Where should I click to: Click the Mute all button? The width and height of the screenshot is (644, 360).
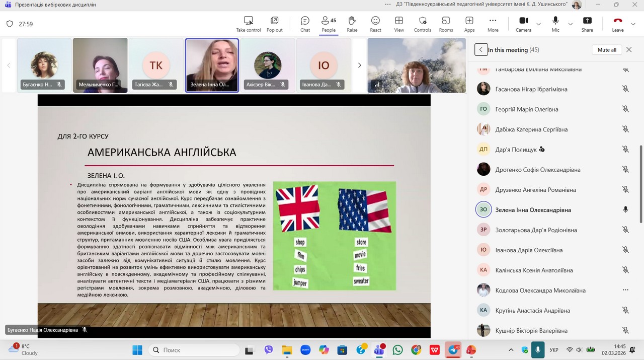pos(607,50)
